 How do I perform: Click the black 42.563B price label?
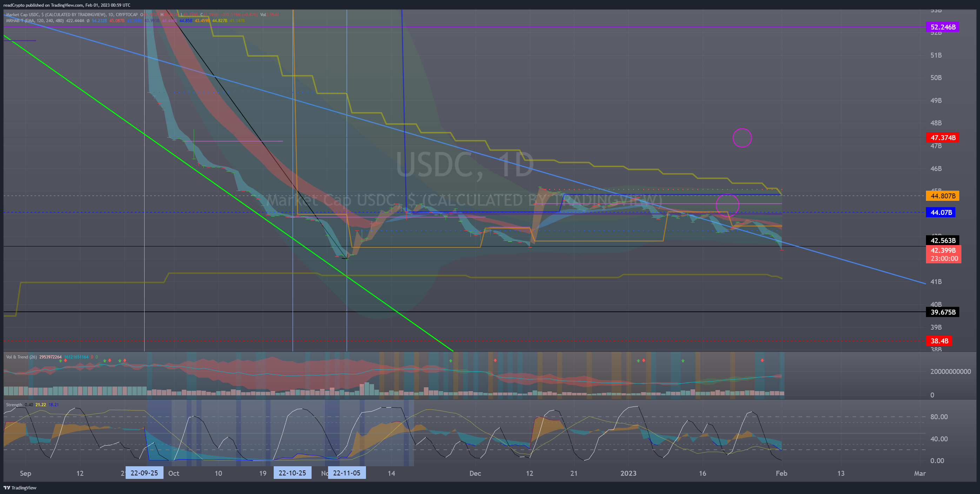pos(943,241)
